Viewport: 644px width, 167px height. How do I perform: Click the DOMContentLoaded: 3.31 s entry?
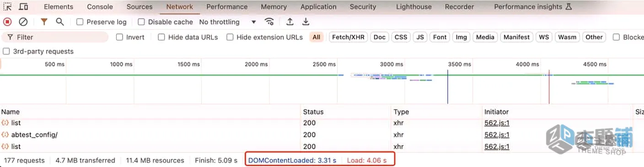tap(292, 160)
